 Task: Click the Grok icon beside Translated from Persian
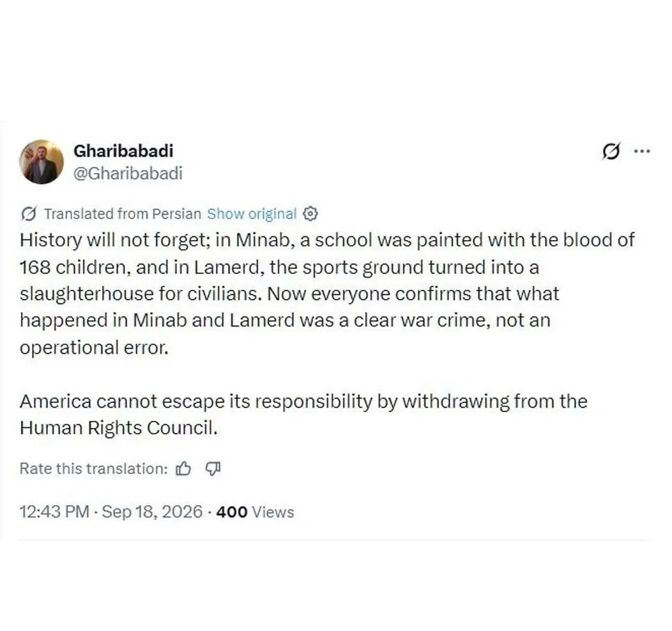point(29,213)
